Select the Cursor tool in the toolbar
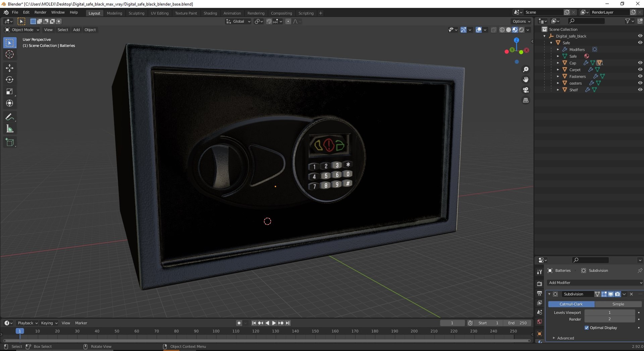 coord(9,55)
